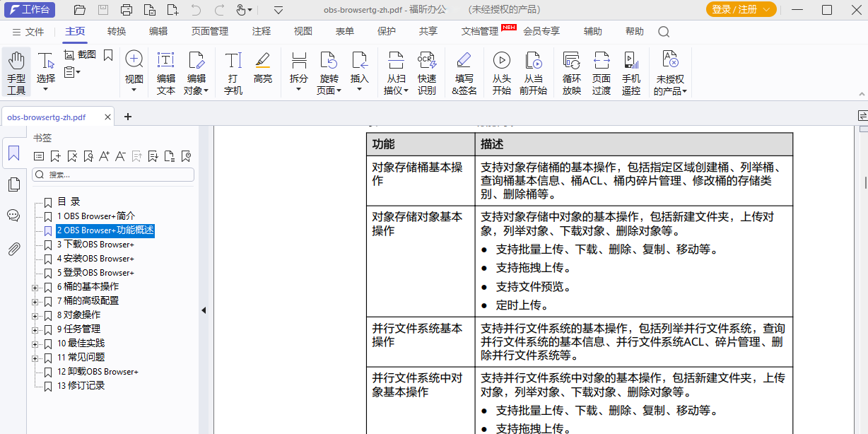Open the attachments paperclip sidebar icon
868x434 pixels.
(x=13, y=249)
